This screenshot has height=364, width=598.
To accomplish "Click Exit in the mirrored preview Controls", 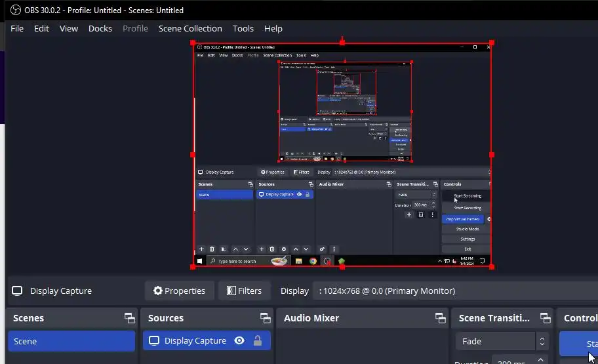I will point(466,249).
